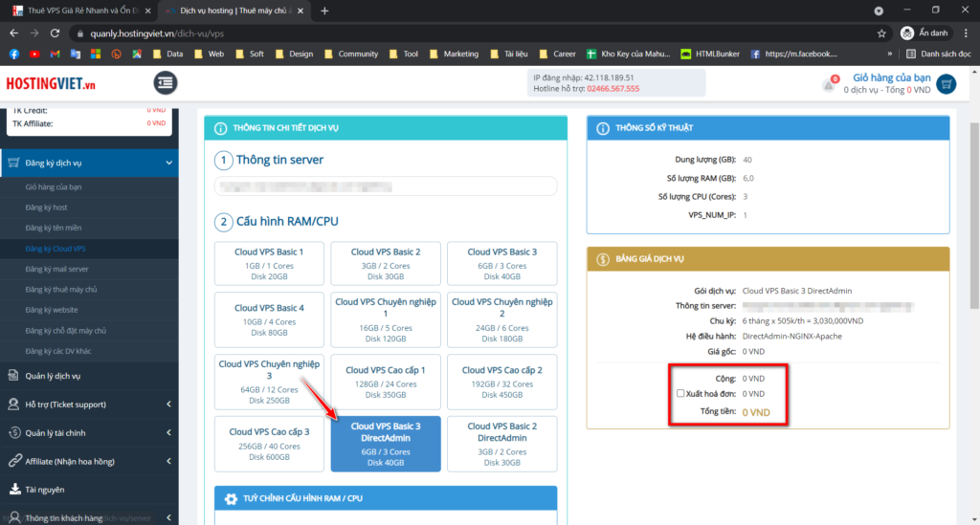
Task: Click the page vertical scrollbar
Action: point(974,215)
